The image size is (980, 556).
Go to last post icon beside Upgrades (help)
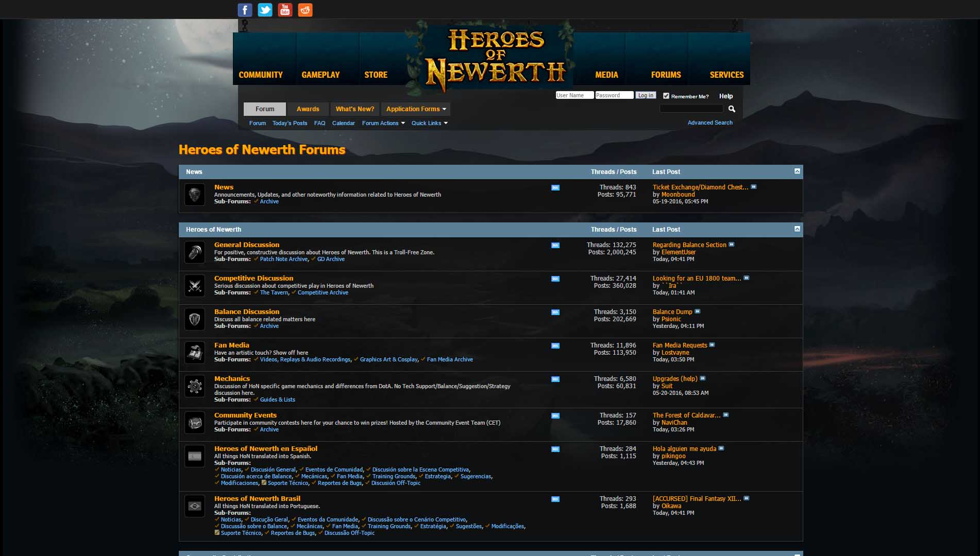tap(702, 378)
